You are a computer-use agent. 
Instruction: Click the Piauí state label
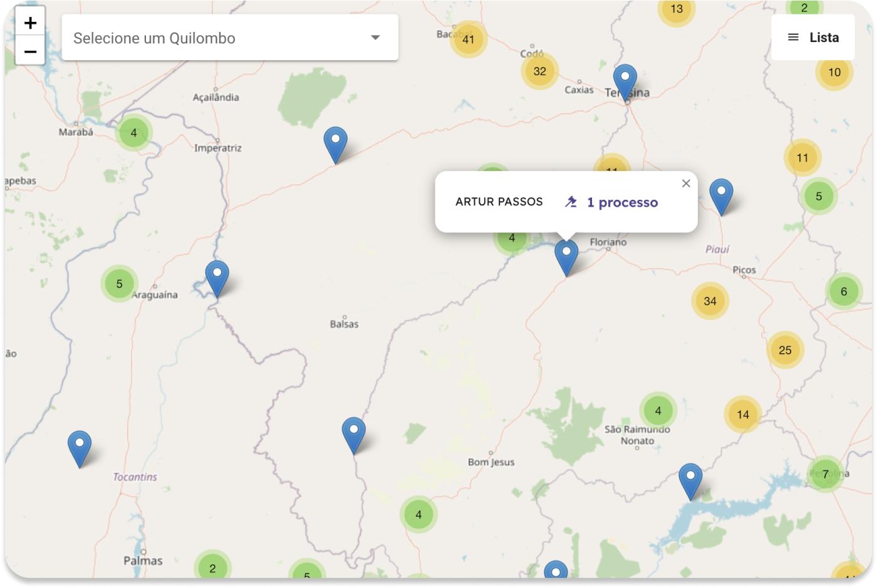tap(717, 249)
